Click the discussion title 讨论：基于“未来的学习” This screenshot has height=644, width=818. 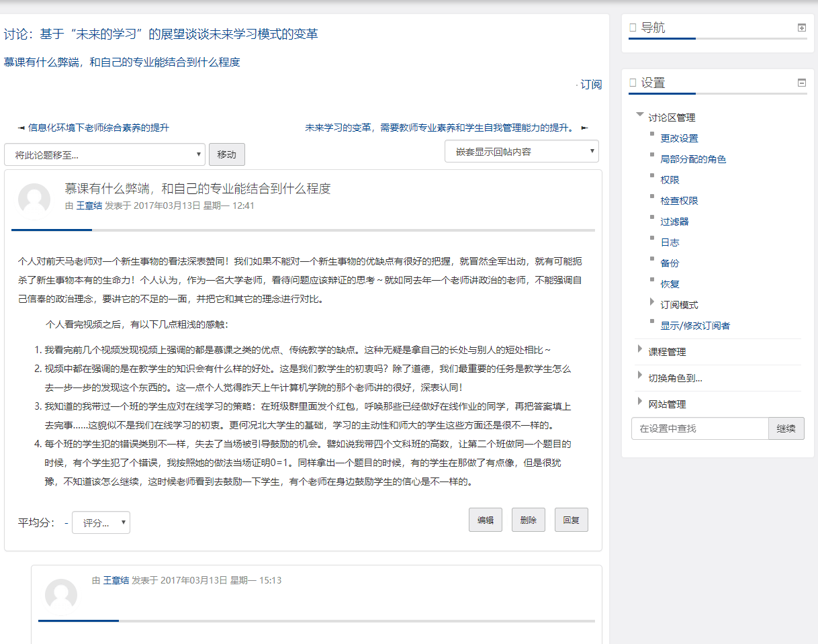[x=161, y=34]
